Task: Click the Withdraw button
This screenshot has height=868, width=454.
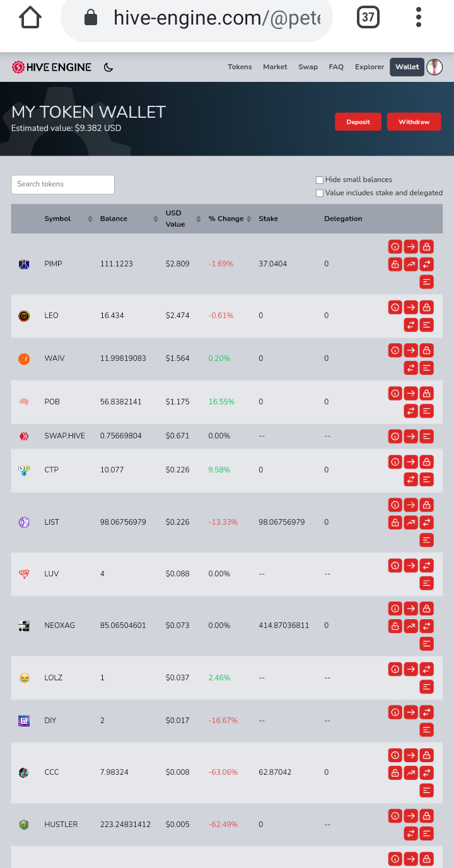Action: 414,122
